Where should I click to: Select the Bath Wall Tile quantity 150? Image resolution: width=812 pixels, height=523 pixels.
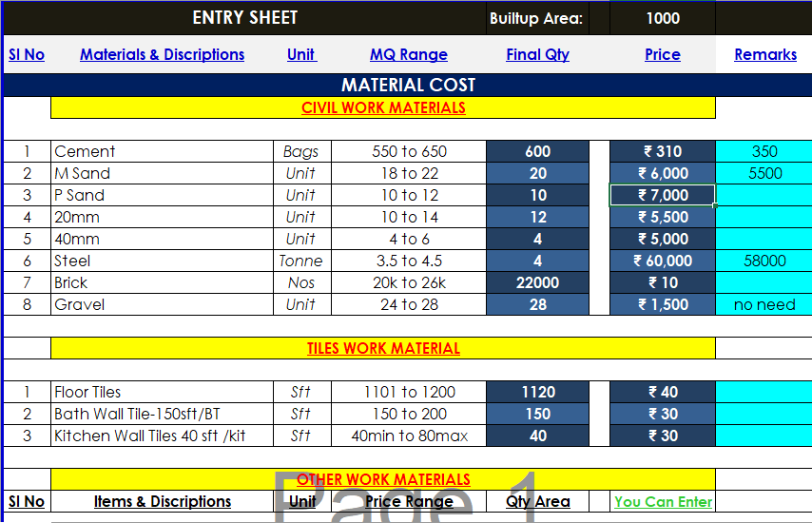[x=537, y=414]
